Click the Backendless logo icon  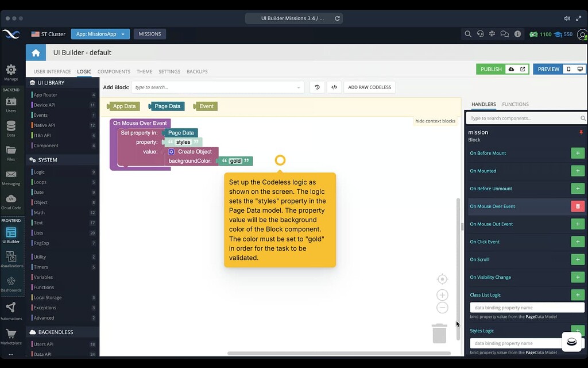click(x=11, y=34)
